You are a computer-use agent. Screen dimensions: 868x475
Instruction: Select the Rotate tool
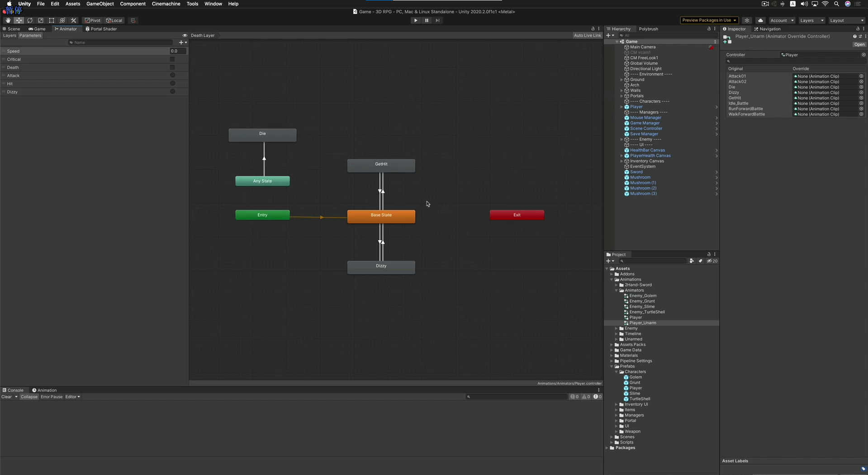point(29,20)
